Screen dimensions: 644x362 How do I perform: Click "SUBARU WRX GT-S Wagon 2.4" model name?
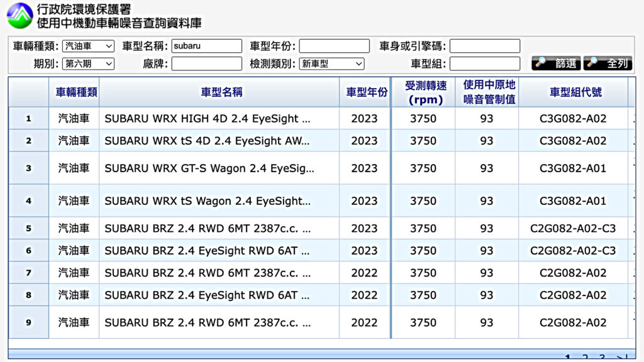coord(209,168)
